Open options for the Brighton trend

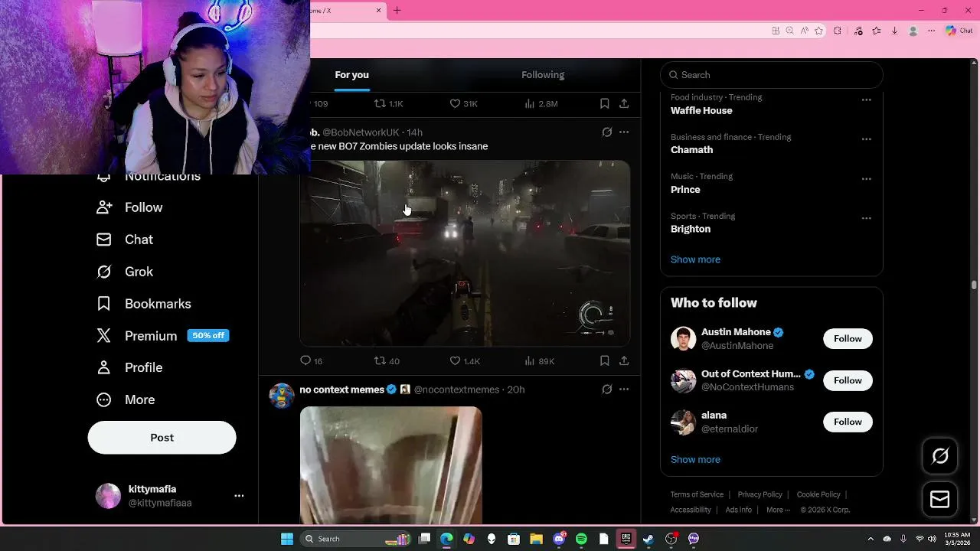[866, 218]
